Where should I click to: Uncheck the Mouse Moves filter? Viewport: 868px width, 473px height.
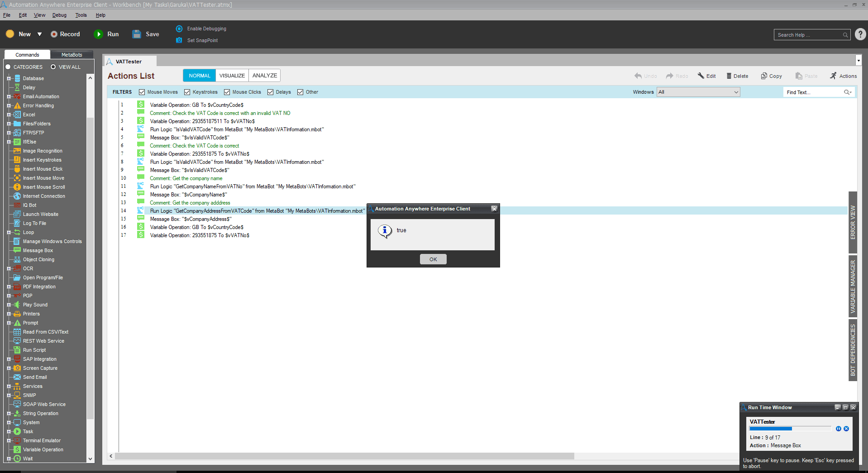point(142,92)
